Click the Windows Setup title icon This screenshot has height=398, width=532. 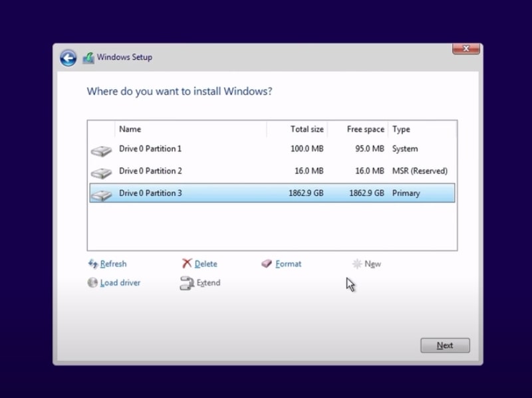tap(88, 58)
